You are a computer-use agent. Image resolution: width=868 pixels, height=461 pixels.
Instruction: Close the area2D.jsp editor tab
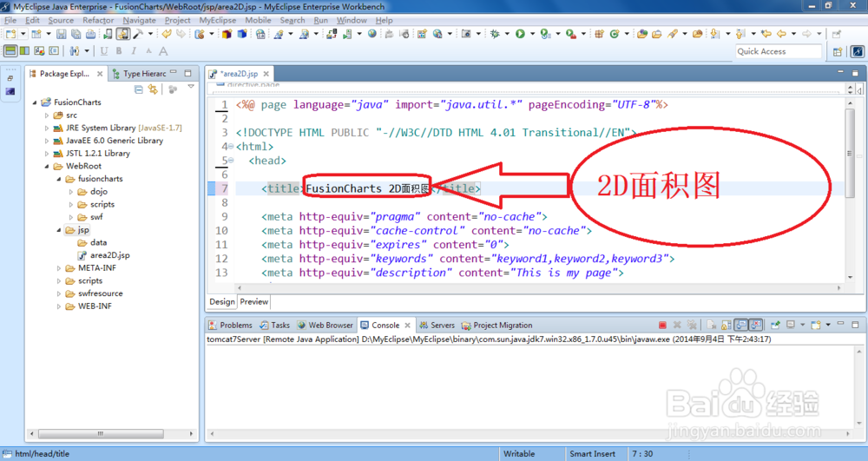click(266, 74)
